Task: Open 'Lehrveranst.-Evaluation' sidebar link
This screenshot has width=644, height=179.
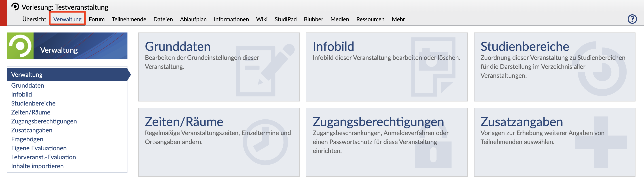Action: pyautogui.click(x=44, y=157)
